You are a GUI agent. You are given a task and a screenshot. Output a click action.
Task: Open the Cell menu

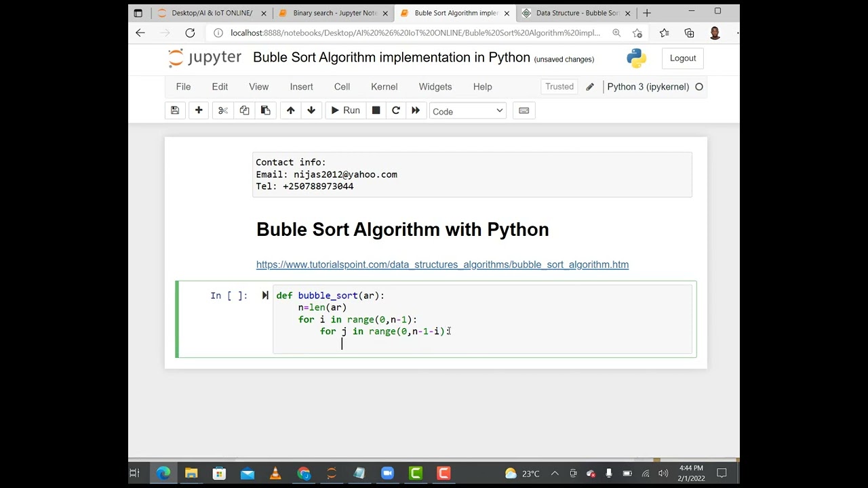[x=342, y=87]
